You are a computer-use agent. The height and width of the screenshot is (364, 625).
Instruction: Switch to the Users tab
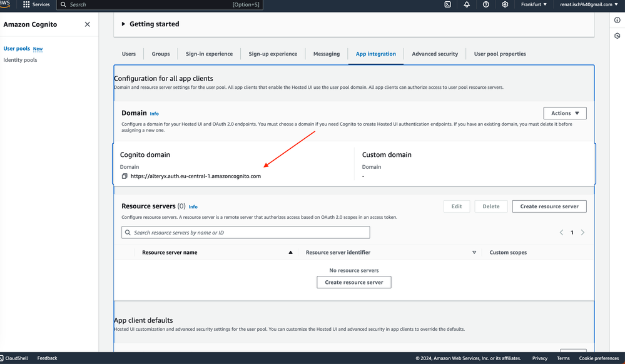coord(129,54)
